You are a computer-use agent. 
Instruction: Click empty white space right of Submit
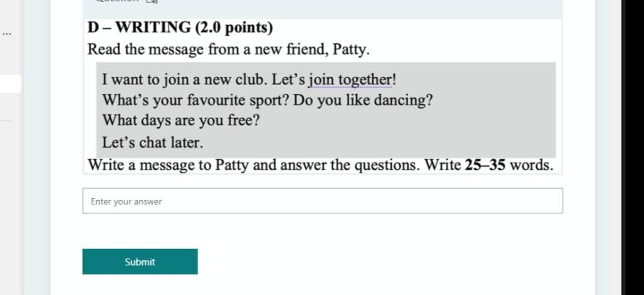(370, 262)
